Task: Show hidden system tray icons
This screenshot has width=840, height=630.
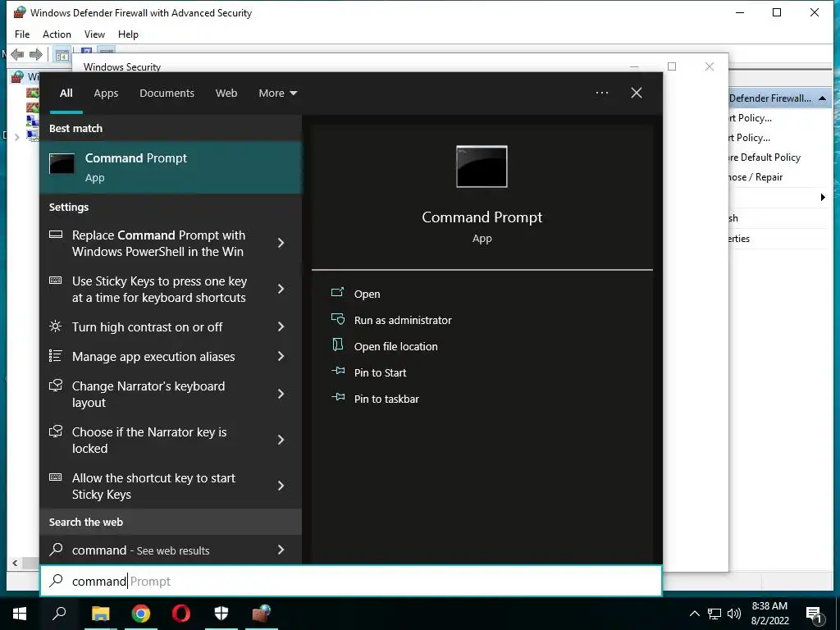Action: point(694,614)
